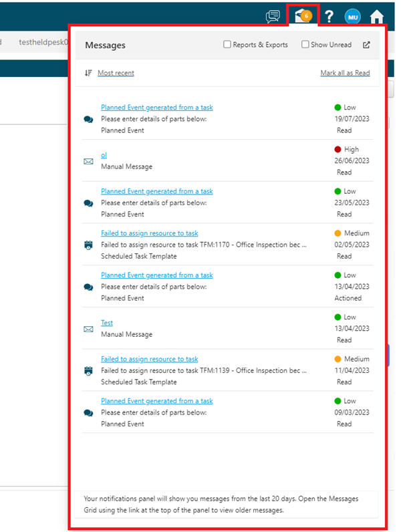
Task: Open the 'ol' manual message link
Action: (104, 155)
